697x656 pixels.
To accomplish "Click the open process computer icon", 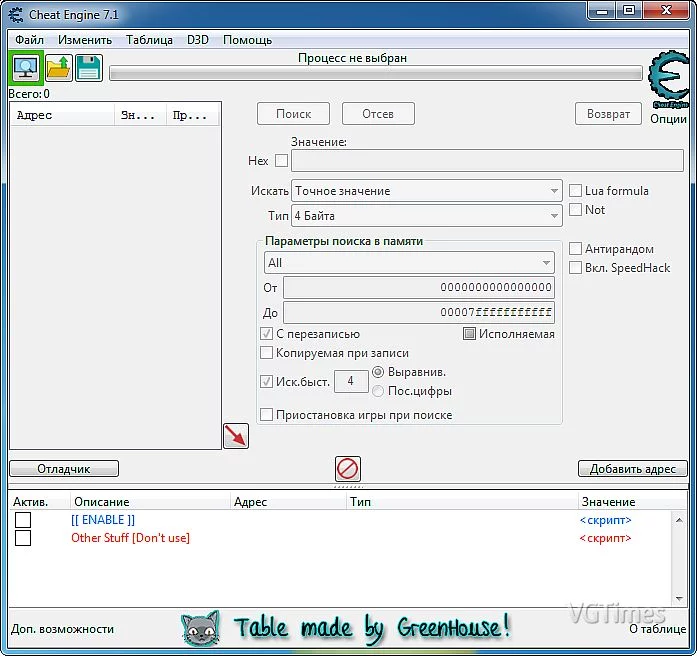I will pyautogui.click(x=25, y=68).
